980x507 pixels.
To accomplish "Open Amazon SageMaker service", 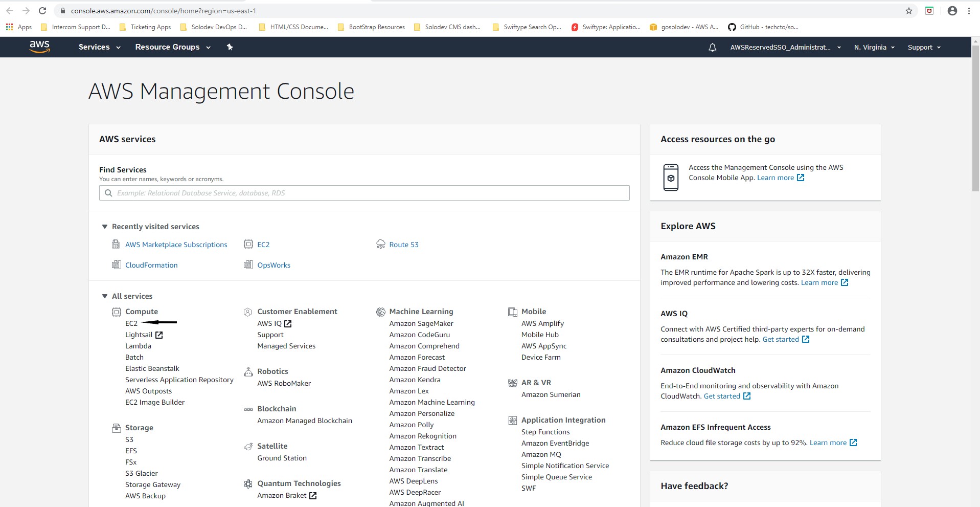I will click(x=421, y=323).
